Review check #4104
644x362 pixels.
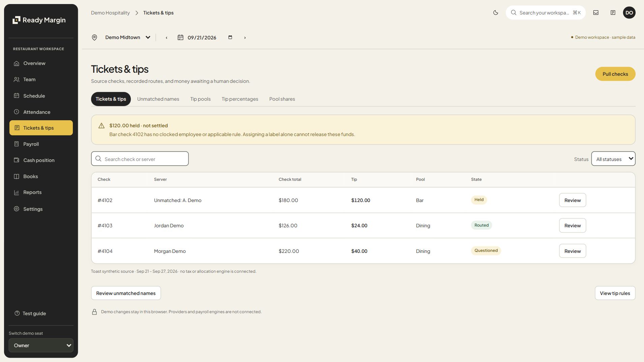(x=573, y=251)
